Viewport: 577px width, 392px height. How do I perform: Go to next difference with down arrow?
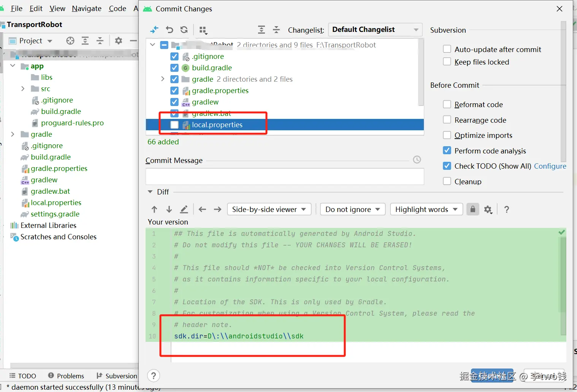click(169, 209)
